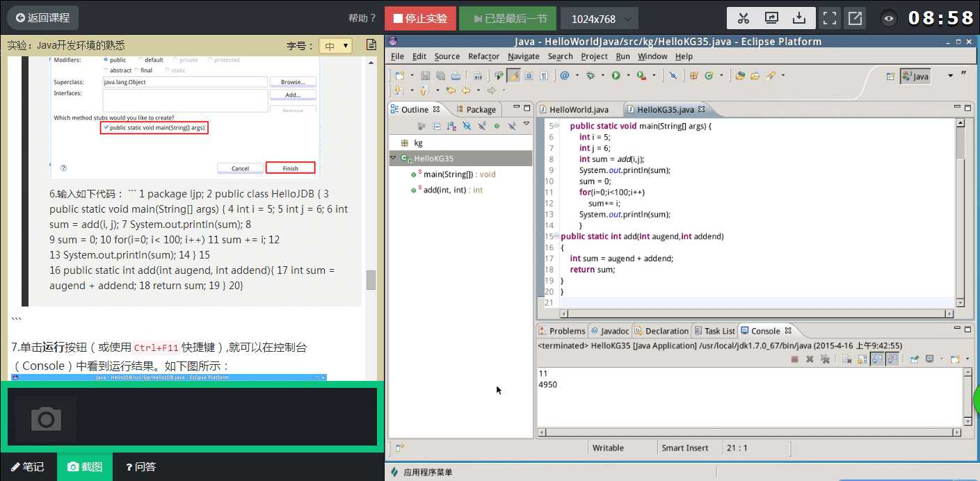Image resolution: width=980 pixels, height=481 pixels.
Task: Select the Java perspective button
Action: (916, 76)
